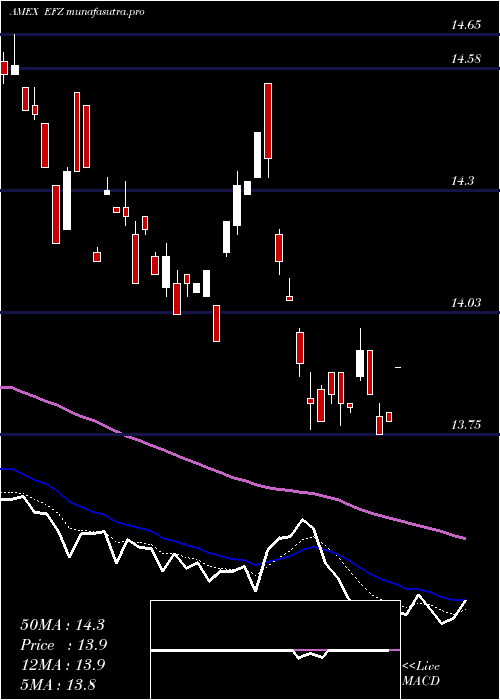
Task: Click the 12MA : 13.9 readout
Action: coord(62,665)
